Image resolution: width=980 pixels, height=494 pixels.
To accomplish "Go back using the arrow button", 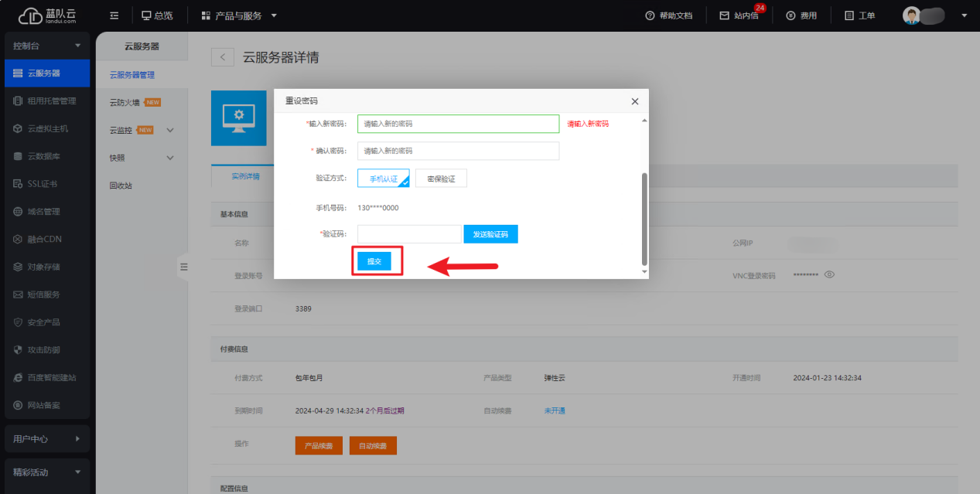I will tap(223, 57).
